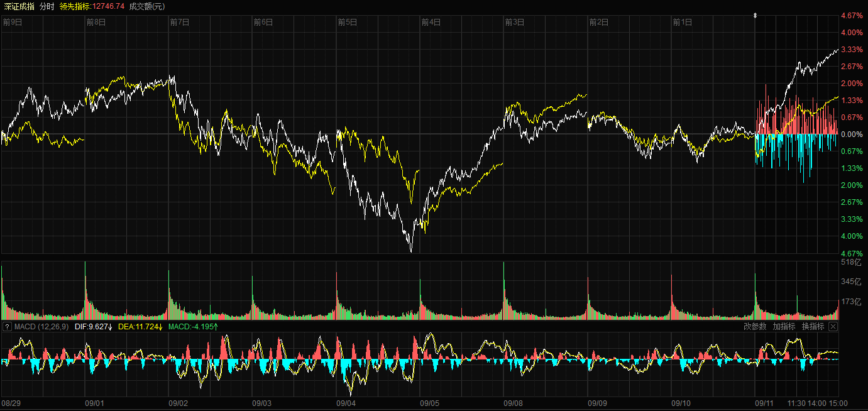
Task: Select the 前1日 day label
Action: [x=683, y=22]
